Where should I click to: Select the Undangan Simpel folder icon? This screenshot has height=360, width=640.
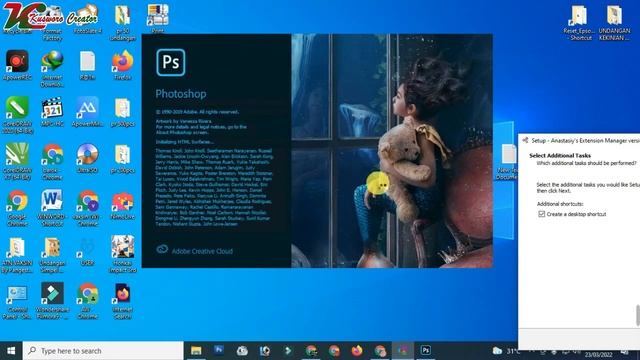pyautogui.click(x=52, y=255)
